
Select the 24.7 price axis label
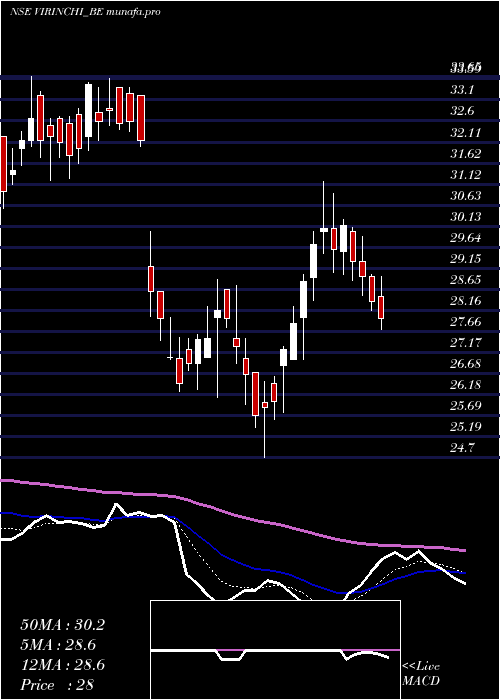(x=462, y=447)
